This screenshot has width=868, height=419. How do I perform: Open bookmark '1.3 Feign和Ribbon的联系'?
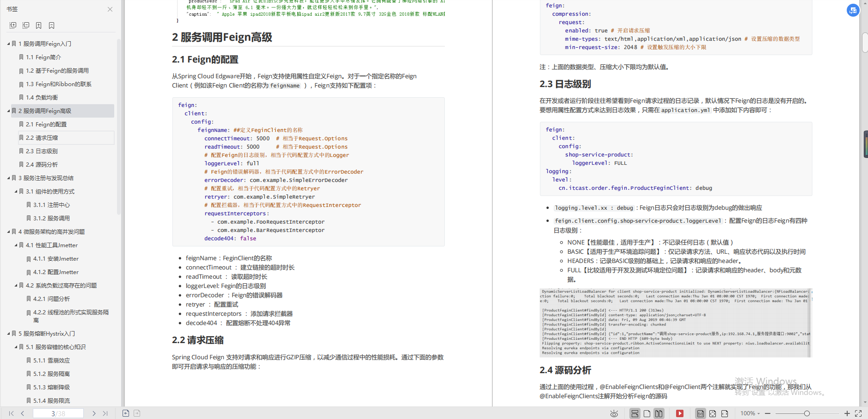[59, 84]
